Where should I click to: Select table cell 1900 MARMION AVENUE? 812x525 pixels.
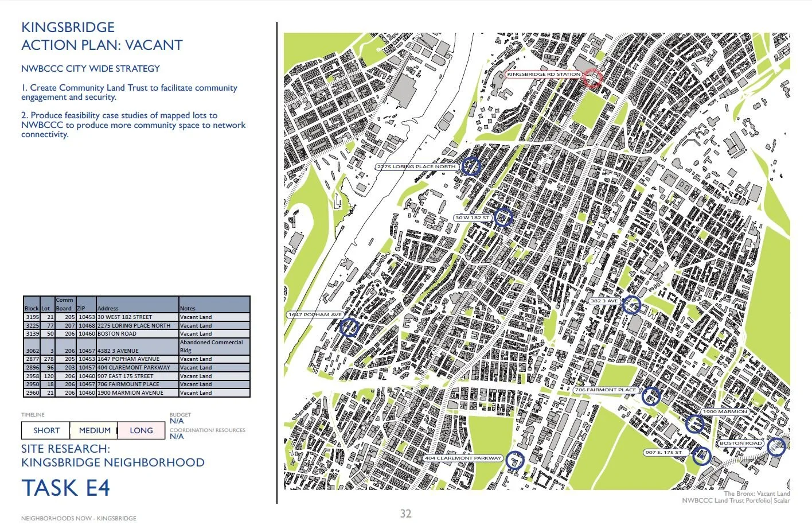[138, 392]
